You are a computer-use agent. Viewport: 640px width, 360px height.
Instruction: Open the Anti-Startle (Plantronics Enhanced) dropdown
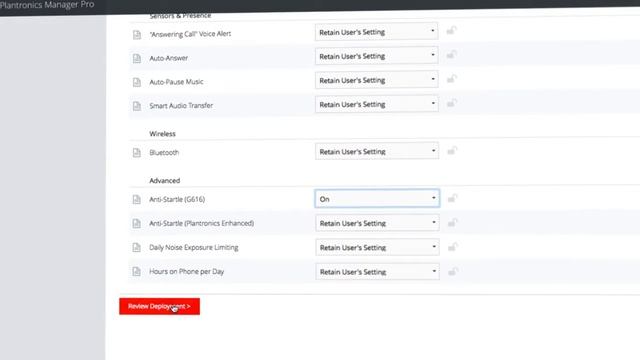(x=377, y=223)
